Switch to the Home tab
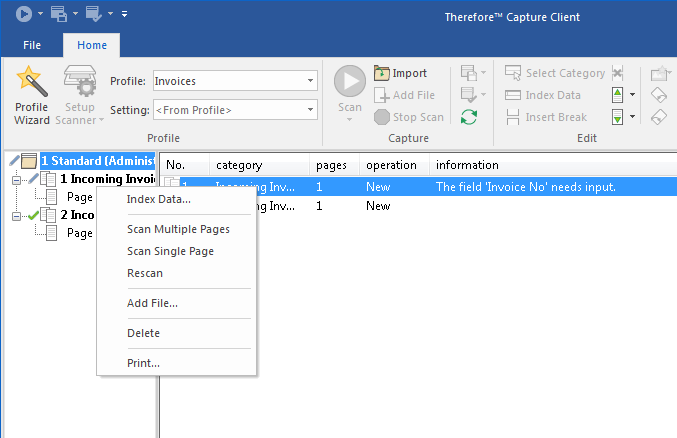Screen dimensions: 677x438 click(x=92, y=45)
